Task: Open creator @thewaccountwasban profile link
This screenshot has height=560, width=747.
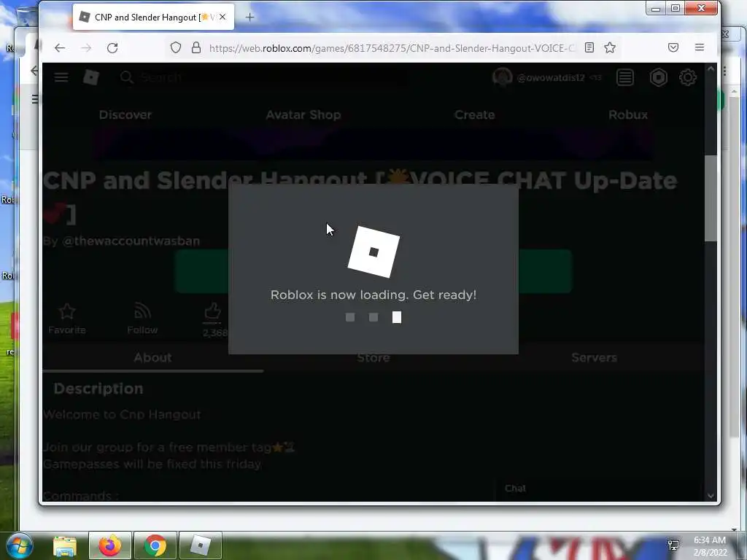Action: tap(131, 241)
